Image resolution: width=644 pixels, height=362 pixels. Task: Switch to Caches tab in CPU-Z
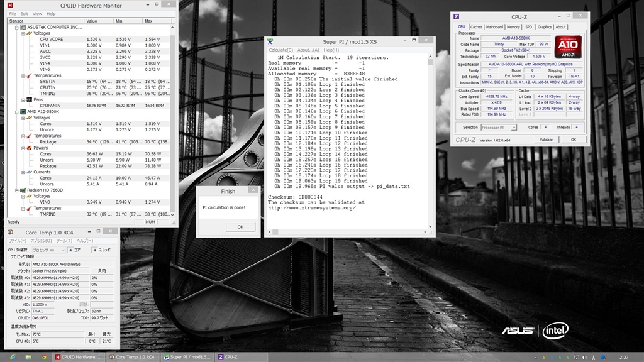[477, 26]
